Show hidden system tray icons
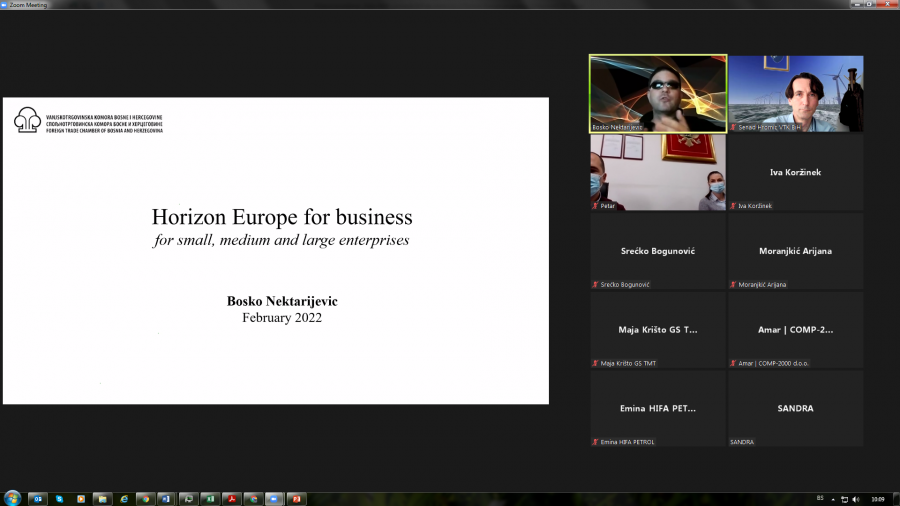 tap(833, 499)
